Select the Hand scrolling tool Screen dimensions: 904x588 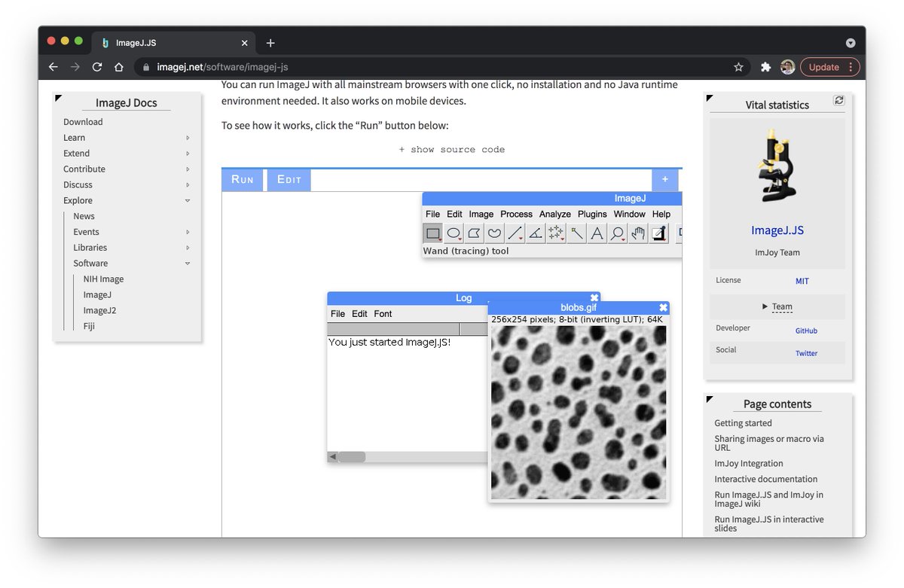[638, 233]
